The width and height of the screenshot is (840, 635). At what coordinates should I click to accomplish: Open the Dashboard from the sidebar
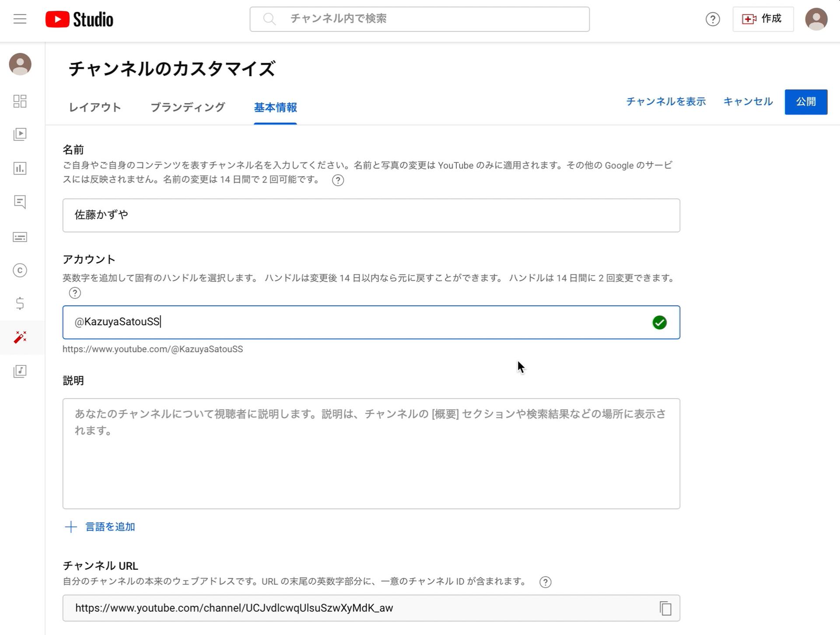[20, 101]
